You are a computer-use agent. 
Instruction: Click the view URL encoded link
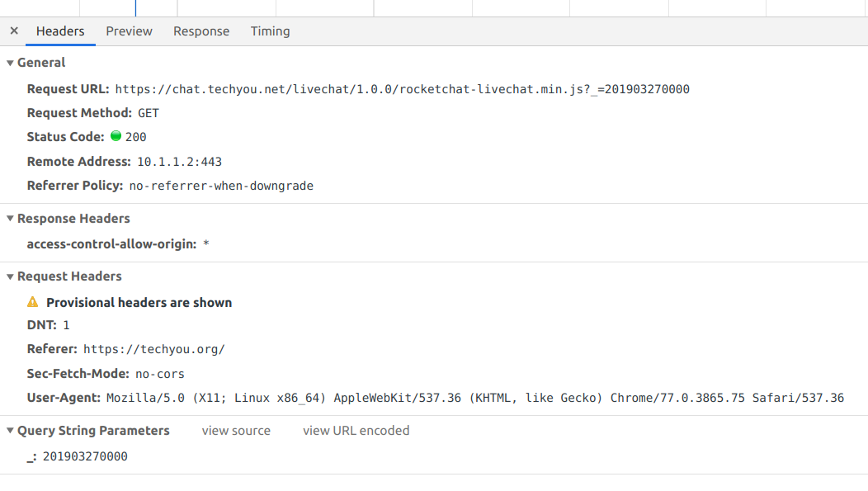[356, 430]
